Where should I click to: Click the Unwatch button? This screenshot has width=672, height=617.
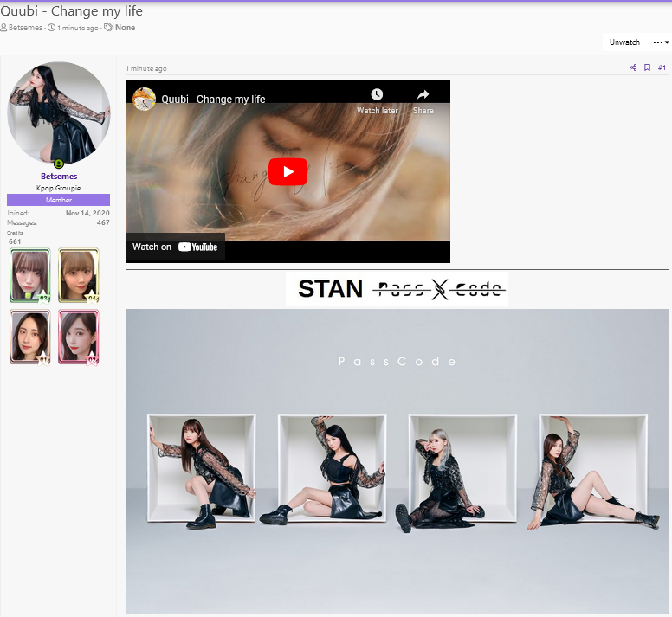(x=624, y=42)
